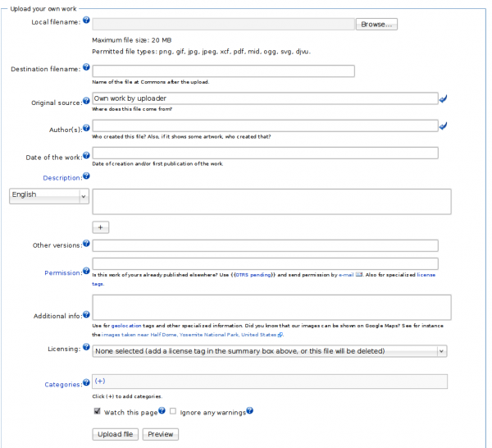Viewport: 492px width, 448px height.
Task: Focus the Permission text field
Action: [x=265, y=263]
